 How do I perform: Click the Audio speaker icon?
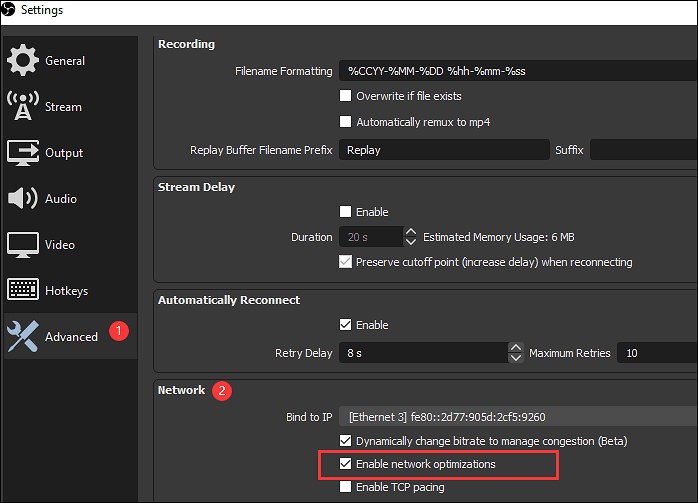23,199
